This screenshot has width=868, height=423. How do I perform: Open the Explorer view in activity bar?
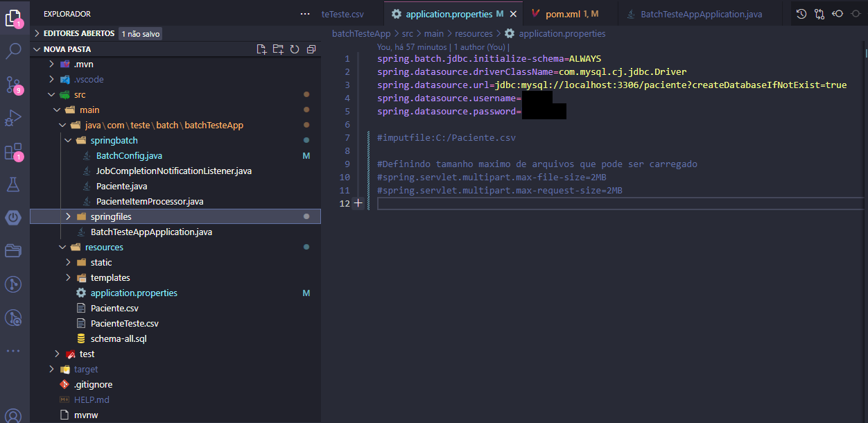pyautogui.click(x=14, y=19)
